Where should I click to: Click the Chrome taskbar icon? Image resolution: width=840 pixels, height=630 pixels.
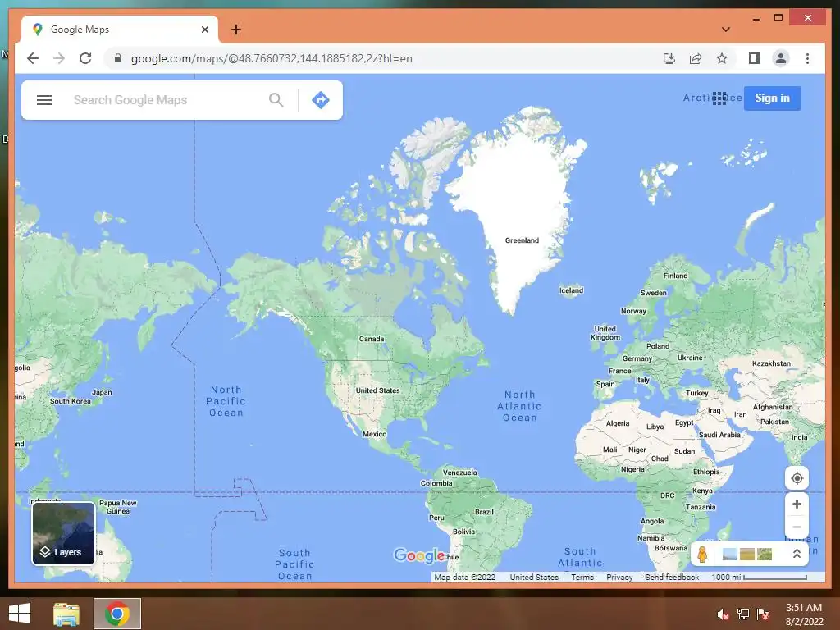117,614
